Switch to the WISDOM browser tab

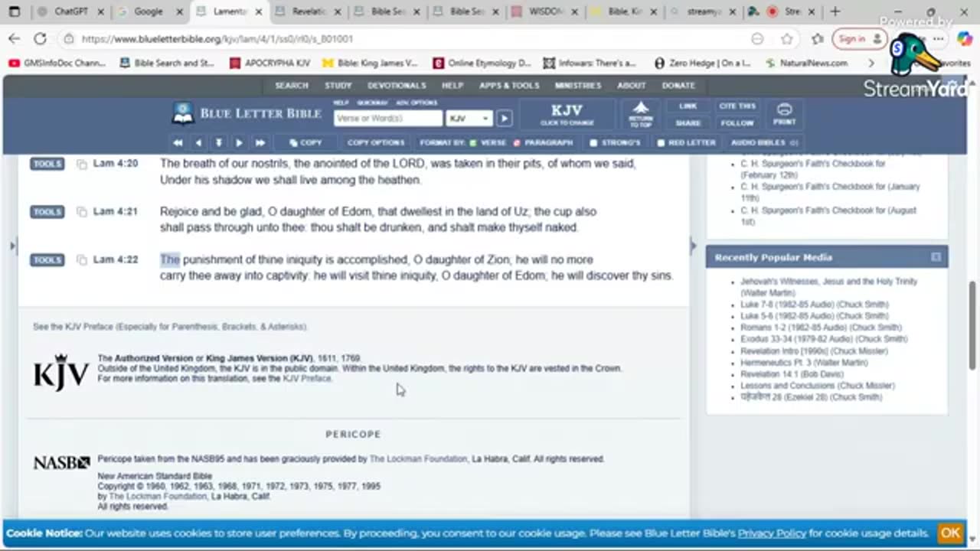coord(544,11)
